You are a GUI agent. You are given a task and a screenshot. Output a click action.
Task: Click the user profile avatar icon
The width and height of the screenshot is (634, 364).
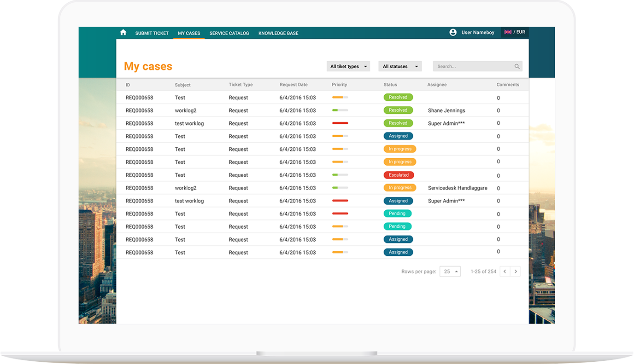tap(453, 33)
